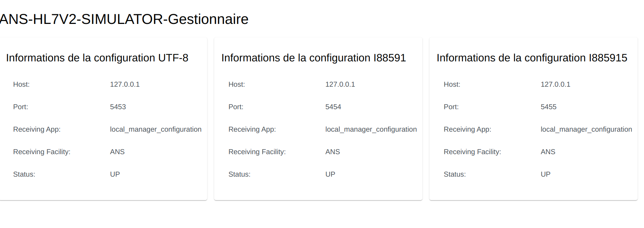The width and height of the screenshot is (644, 228).
Task: Click port value 5454
Action: pyautogui.click(x=333, y=107)
